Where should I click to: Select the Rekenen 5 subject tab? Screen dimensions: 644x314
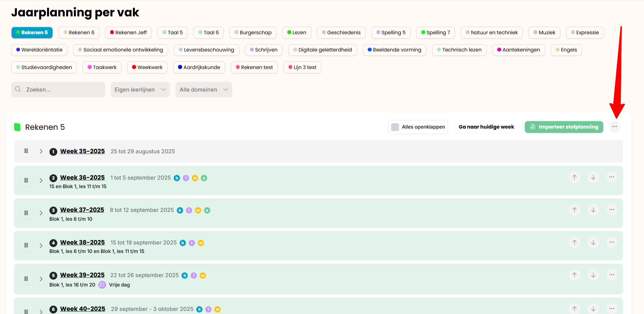click(x=32, y=33)
